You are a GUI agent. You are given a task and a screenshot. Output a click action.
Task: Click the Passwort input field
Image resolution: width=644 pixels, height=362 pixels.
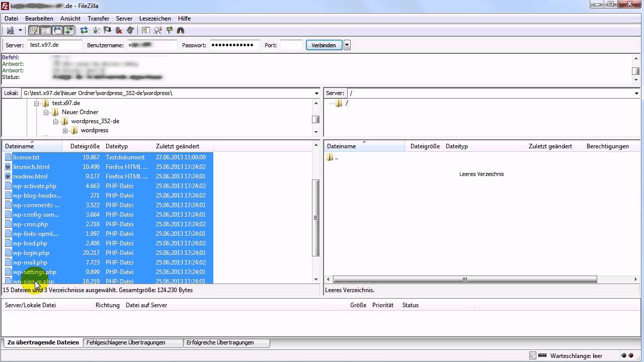pos(234,45)
